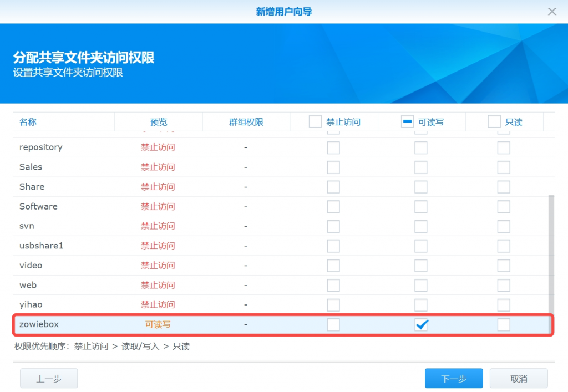
Task: Click the folder list vertical scrollbar
Action: pos(551,263)
